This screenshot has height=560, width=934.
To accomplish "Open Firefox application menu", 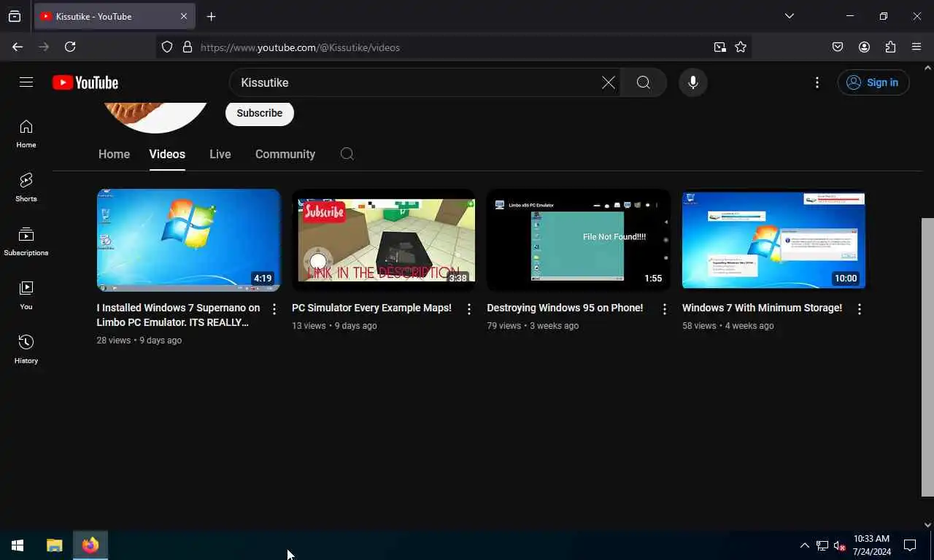I will (916, 47).
